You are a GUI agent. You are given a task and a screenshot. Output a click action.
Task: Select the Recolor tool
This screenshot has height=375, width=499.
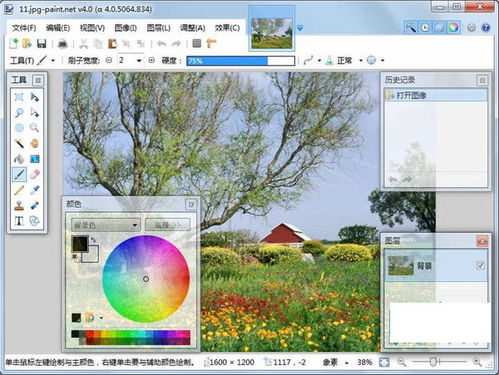tap(34, 205)
